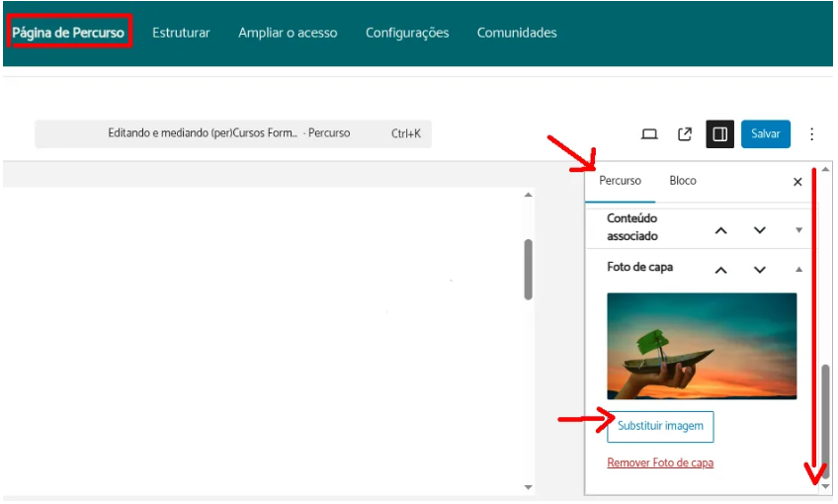Image resolution: width=838 pixels, height=504 pixels.
Task: Click the paper boat cover photo thumbnail
Action: (702, 346)
